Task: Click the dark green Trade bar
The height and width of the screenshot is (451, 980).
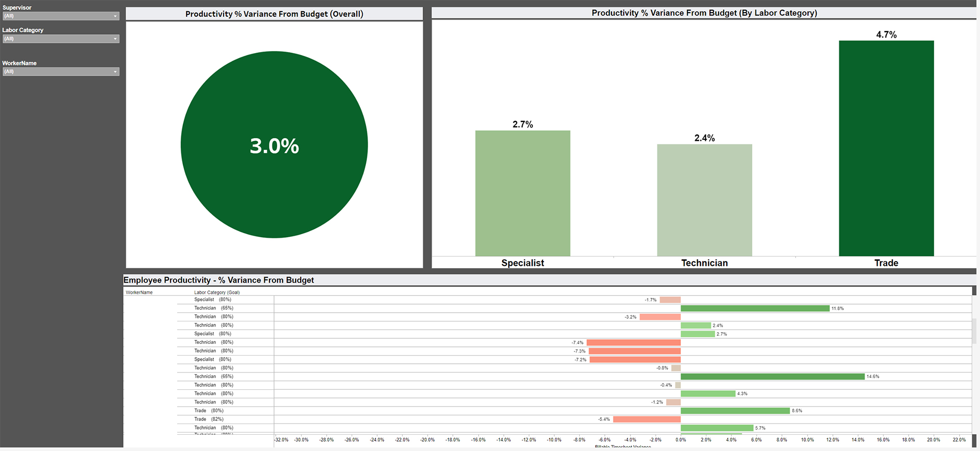Action: click(x=886, y=148)
